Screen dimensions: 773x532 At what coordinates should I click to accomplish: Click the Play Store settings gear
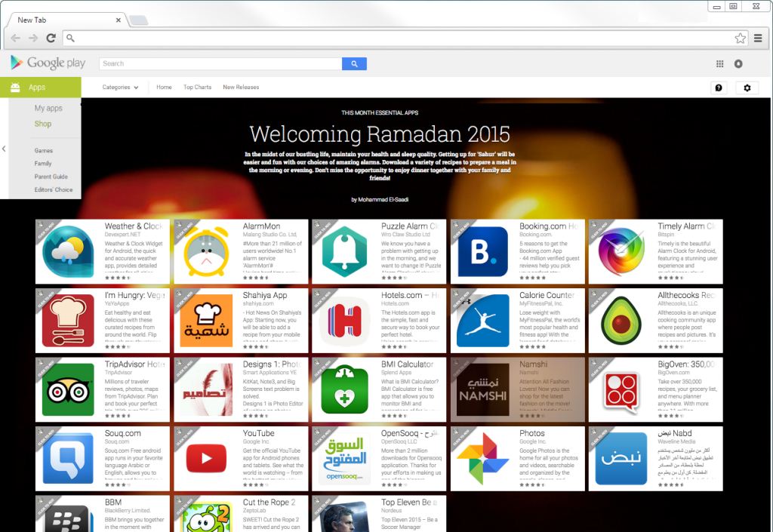747,88
